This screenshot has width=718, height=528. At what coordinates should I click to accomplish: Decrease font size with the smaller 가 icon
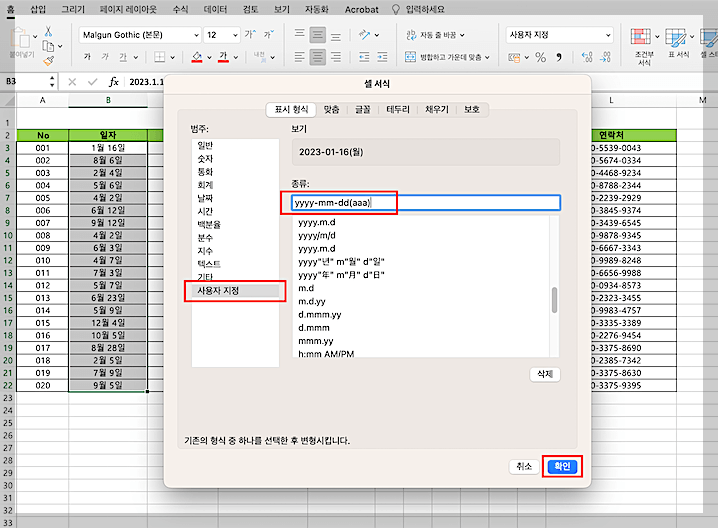click(269, 34)
